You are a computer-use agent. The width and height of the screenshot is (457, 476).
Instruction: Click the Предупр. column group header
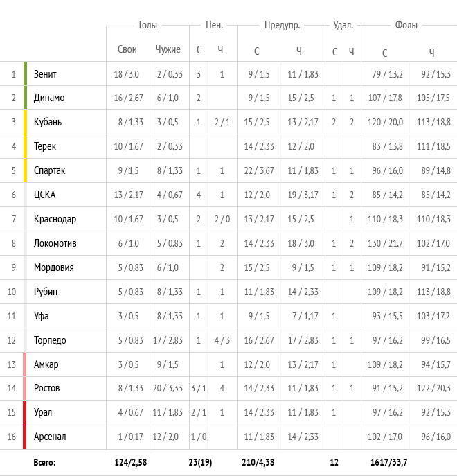click(x=282, y=25)
